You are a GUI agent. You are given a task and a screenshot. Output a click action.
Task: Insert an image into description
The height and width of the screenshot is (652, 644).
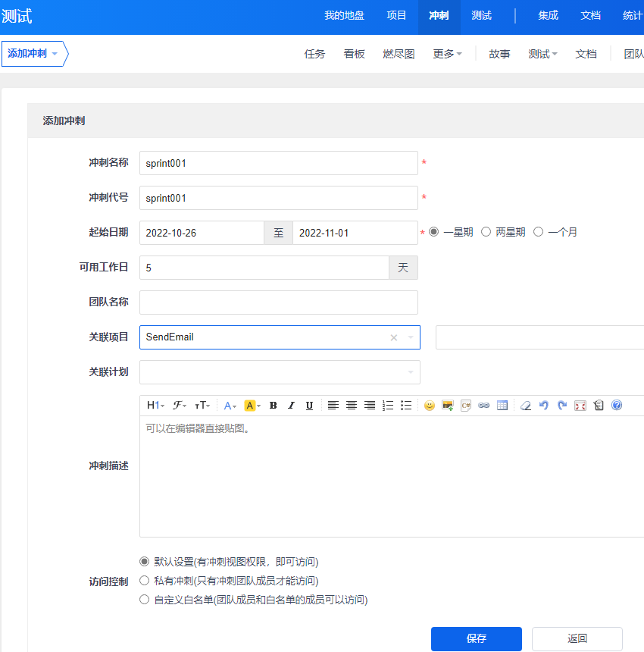click(x=448, y=406)
